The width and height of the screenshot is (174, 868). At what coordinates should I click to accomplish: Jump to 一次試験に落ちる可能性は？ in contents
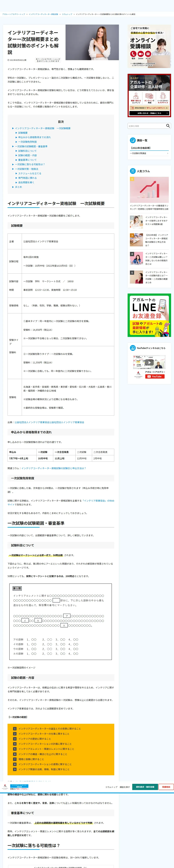(x=30, y=164)
